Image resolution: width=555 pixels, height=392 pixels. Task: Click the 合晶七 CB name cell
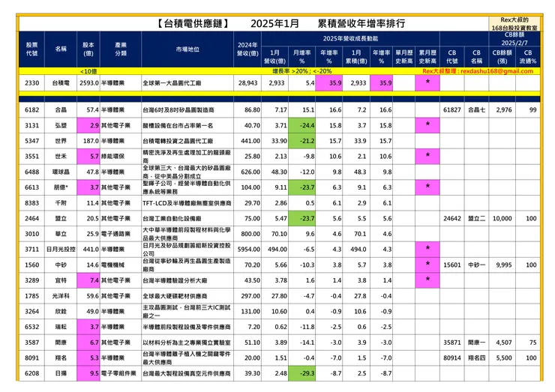476,110
